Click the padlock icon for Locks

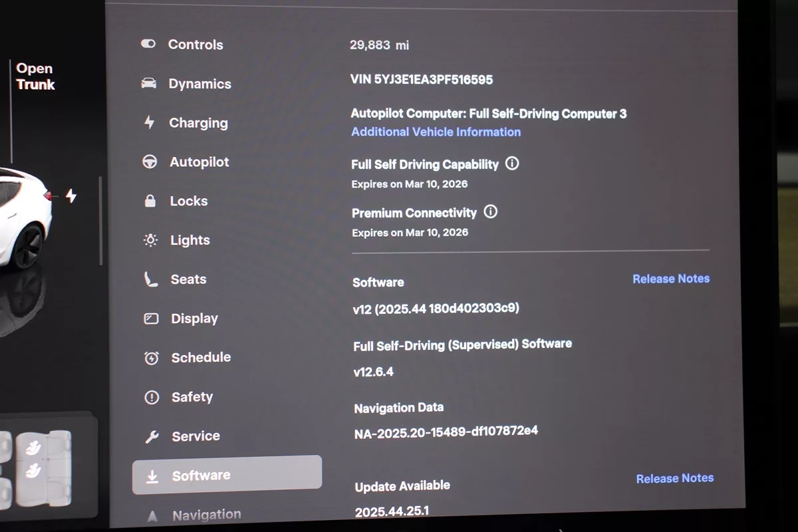click(x=150, y=201)
